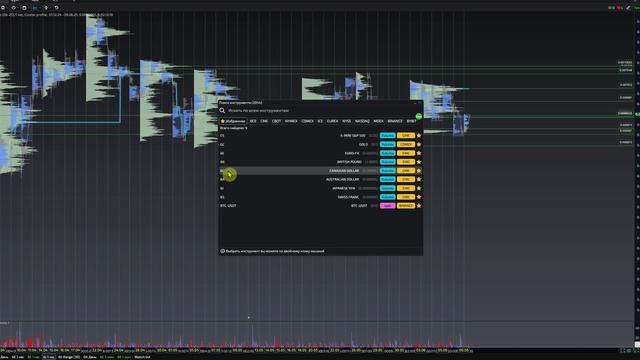
Task: Click the green round button beside exchange tabs
Action: pos(419,117)
